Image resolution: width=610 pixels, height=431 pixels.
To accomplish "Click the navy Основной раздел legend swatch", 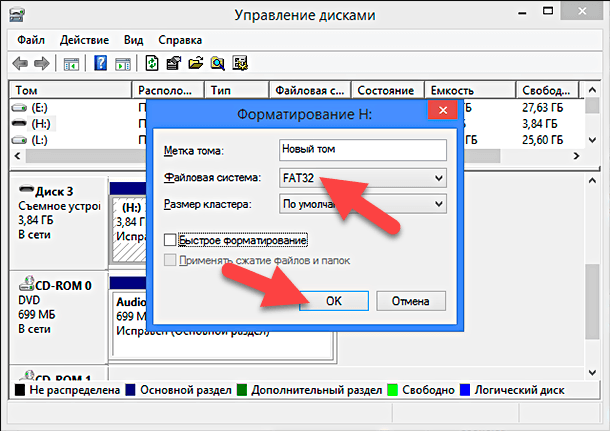I will coord(130,390).
